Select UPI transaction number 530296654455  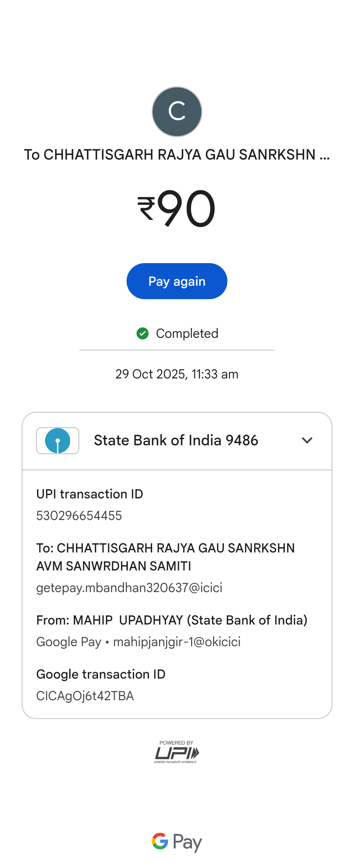(79, 515)
